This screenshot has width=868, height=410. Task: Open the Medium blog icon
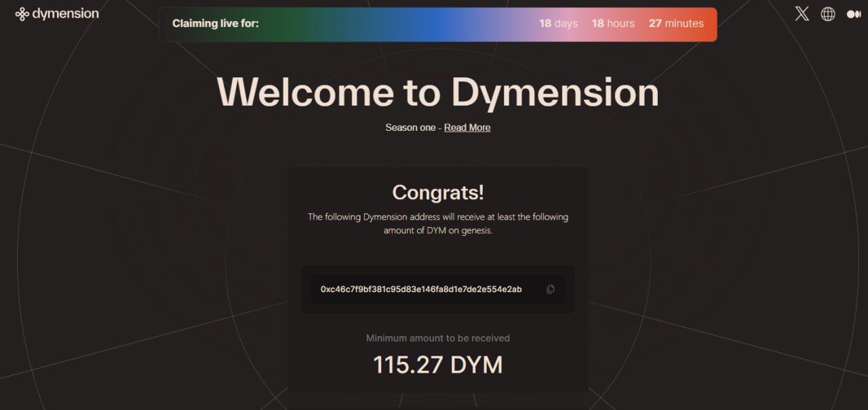[854, 14]
